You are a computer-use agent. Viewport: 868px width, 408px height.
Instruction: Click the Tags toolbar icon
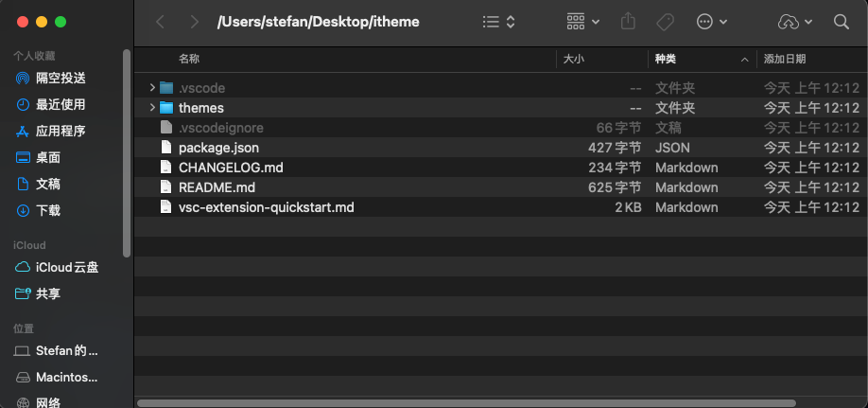[x=665, y=22]
